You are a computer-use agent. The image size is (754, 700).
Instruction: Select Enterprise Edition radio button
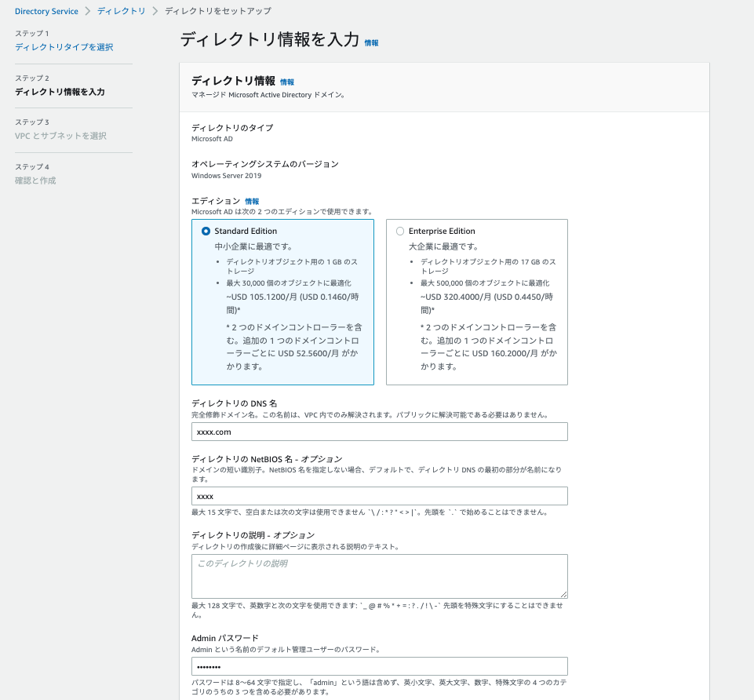click(400, 232)
